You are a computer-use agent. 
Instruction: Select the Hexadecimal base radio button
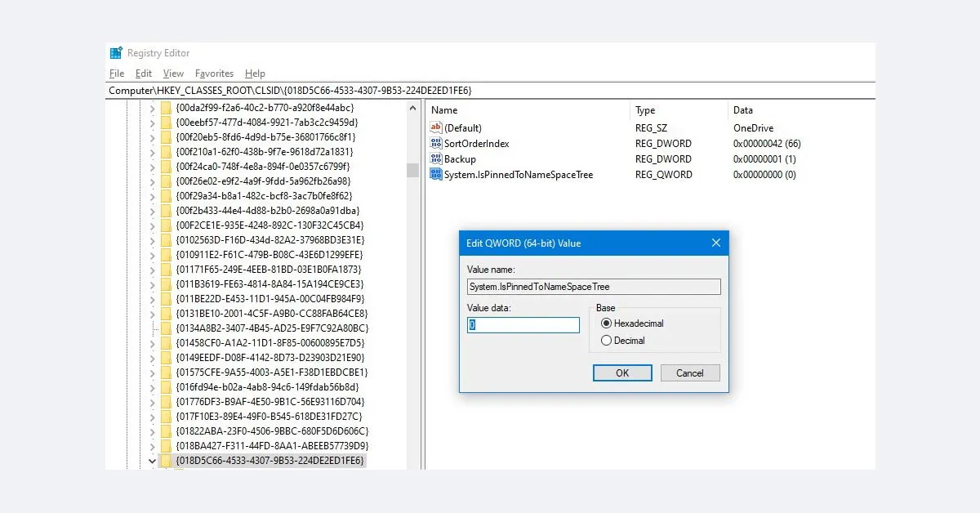click(x=606, y=323)
